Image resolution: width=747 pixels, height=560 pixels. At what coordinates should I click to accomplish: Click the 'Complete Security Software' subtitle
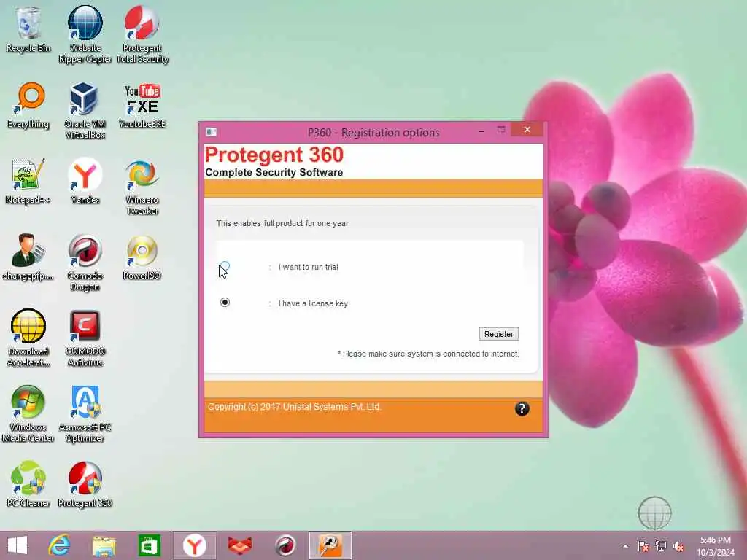coord(274,172)
